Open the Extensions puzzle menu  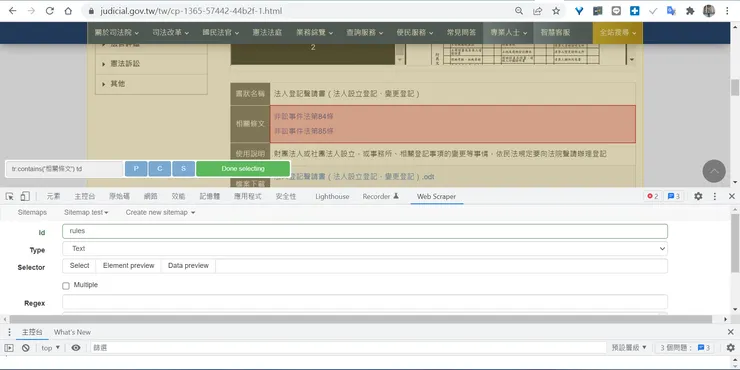690,11
